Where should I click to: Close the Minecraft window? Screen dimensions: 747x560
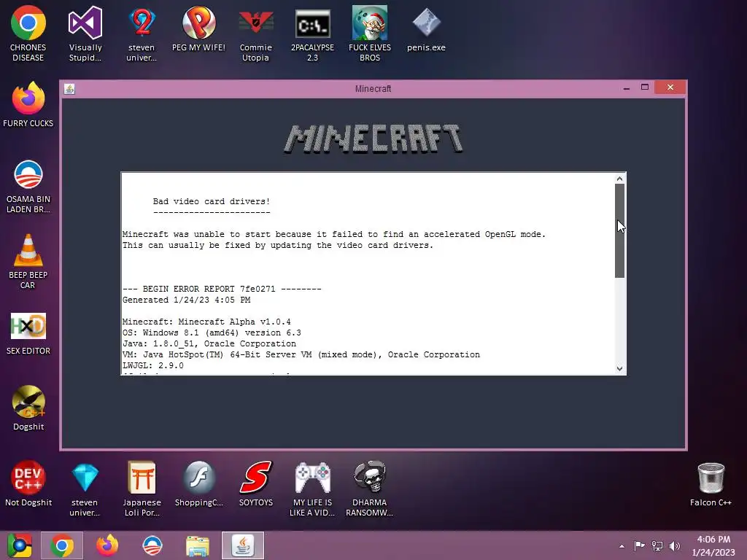[670, 87]
